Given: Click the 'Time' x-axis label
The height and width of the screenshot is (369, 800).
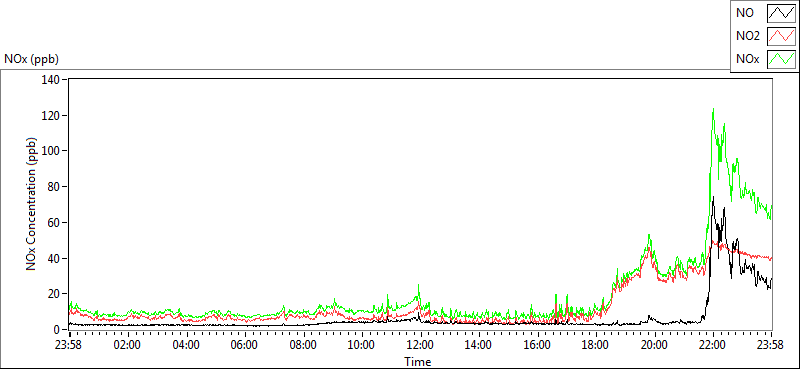Looking at the screenshot, I should [417, 362].
